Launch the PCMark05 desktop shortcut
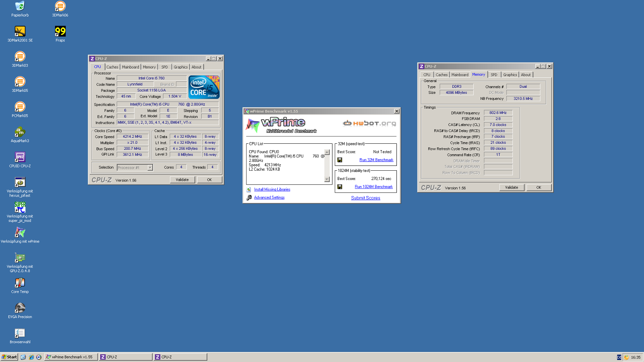 [20, 107]
